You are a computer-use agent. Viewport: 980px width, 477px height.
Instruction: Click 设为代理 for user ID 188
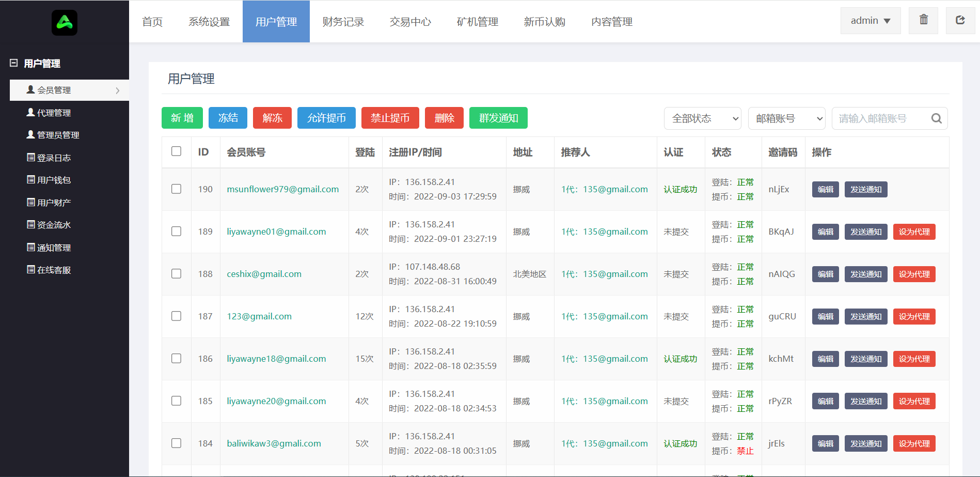[914, 274]
